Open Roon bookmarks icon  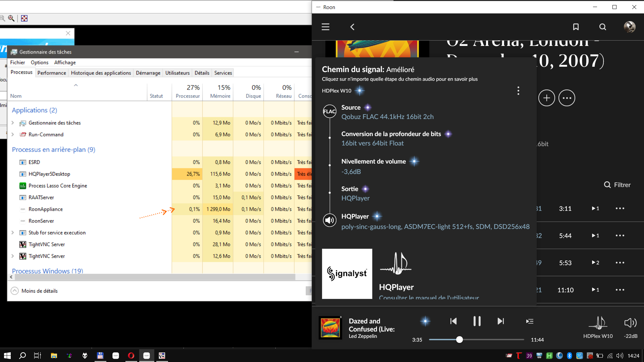576,27
